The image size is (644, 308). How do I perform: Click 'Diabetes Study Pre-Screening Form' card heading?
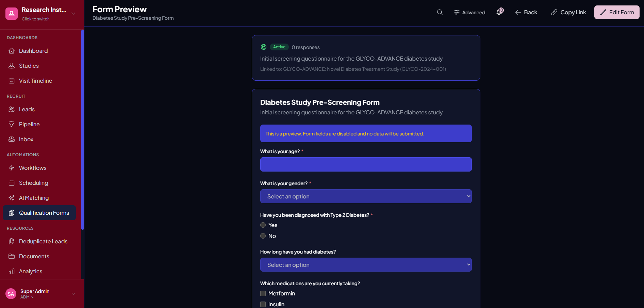pos(320,102)
